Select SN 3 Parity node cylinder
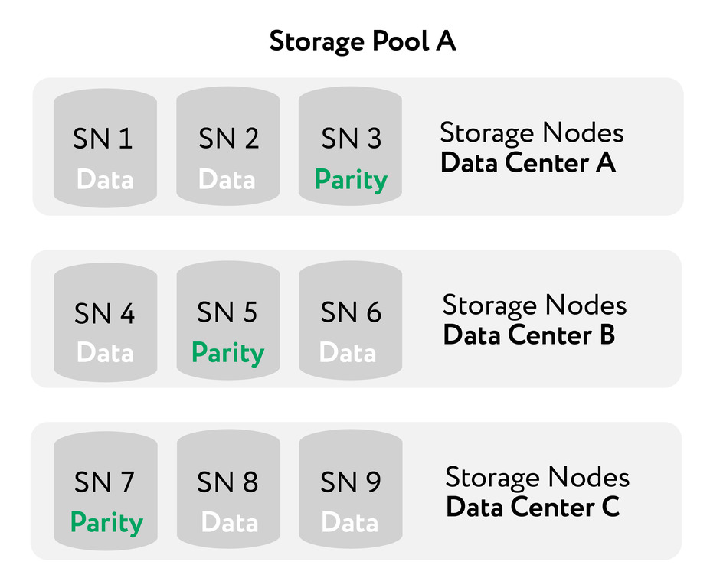710x588 pixels. [351, 147]
